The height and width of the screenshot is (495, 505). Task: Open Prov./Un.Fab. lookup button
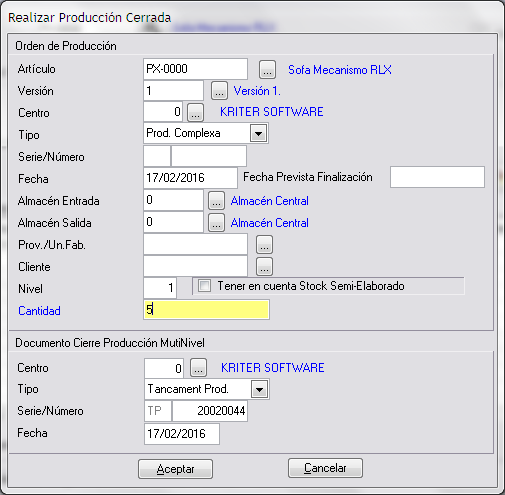tap(264, 244)
